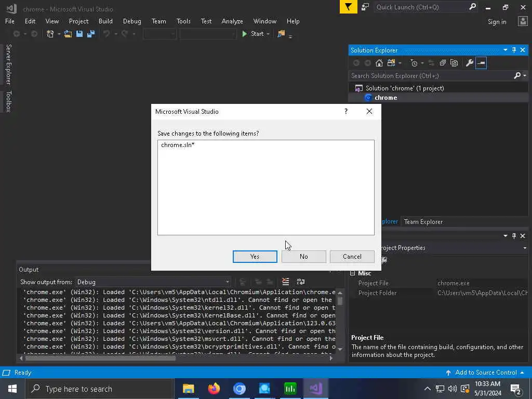Open the Analyze menu
532x399 pixels.
tap(232, 21)
